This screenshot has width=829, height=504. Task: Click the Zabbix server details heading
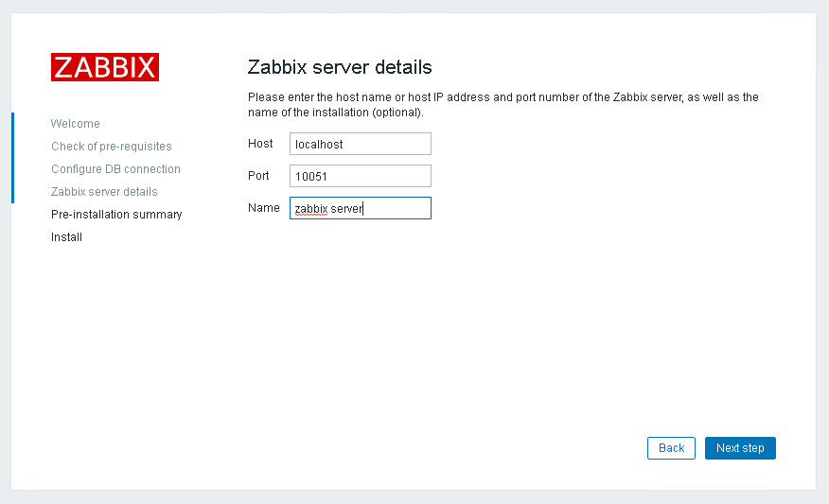tap(339, 67)
